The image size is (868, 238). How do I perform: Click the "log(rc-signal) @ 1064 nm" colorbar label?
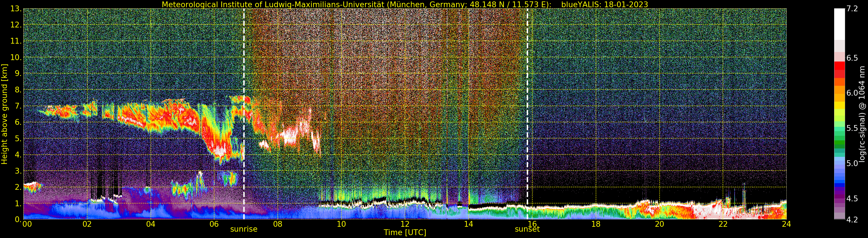pyautogui.click(x=862, y=114)
